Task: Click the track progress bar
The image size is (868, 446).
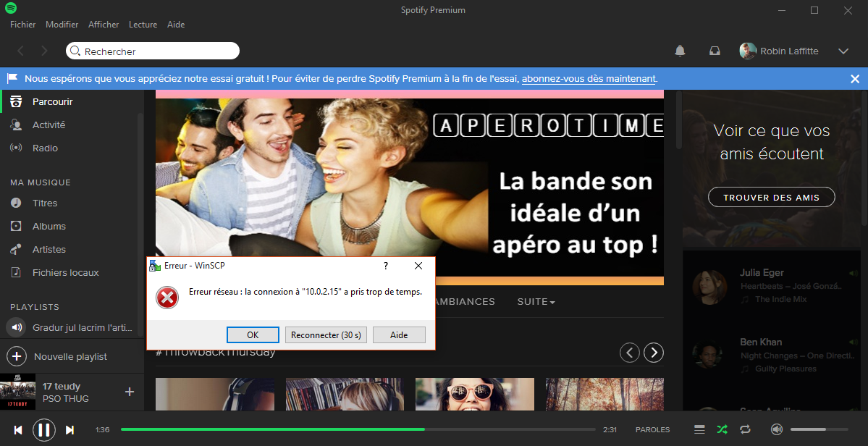Action: point(358,429)
